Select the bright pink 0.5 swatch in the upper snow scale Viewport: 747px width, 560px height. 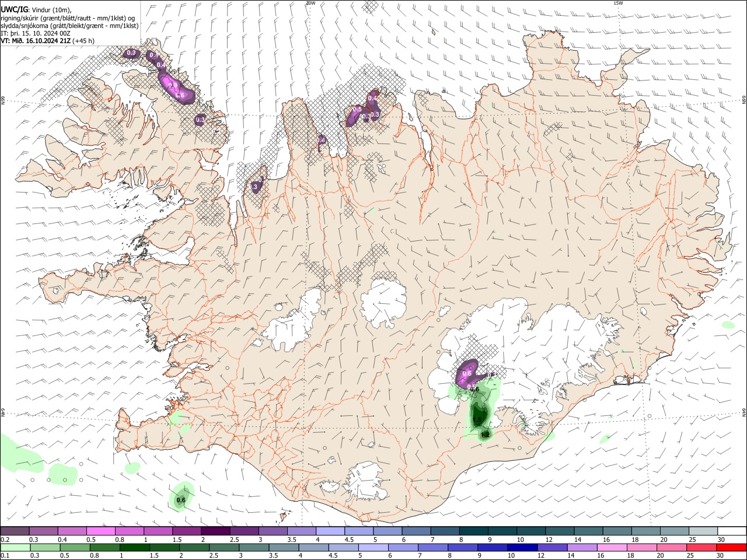(100, 531)
